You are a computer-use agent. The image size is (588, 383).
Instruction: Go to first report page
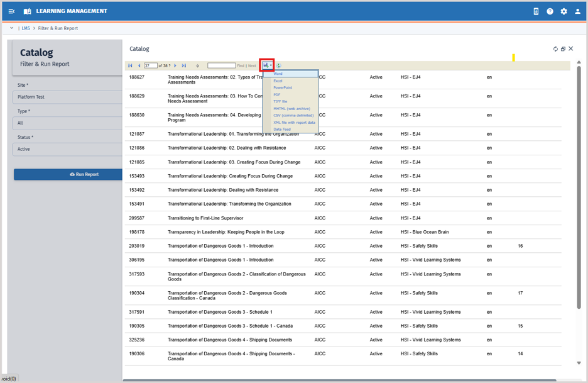(130, 65)
